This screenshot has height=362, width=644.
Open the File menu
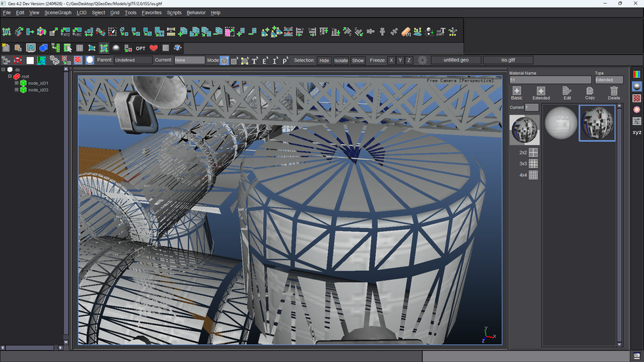7,12
